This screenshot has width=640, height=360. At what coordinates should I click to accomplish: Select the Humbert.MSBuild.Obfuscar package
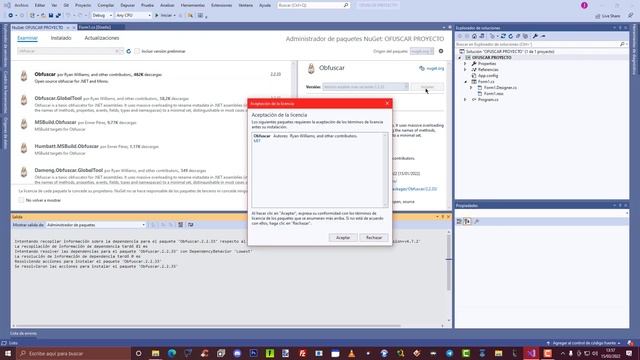(151, 149)
